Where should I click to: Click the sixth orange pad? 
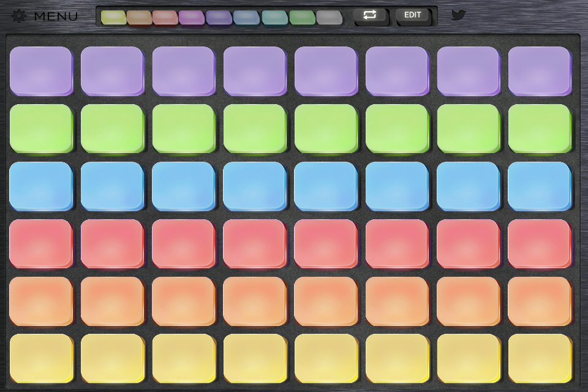398,301
